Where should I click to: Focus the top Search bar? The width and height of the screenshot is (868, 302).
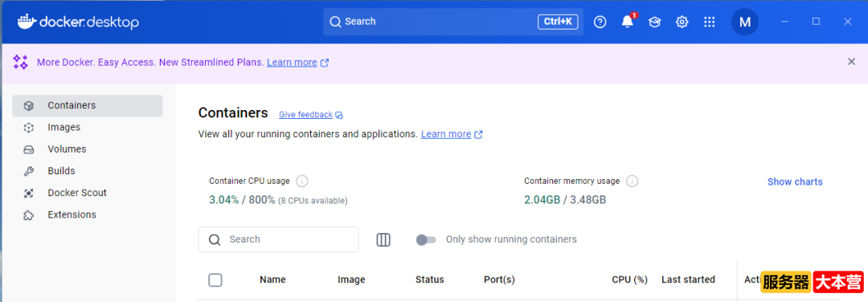click(x=453, y=22)
